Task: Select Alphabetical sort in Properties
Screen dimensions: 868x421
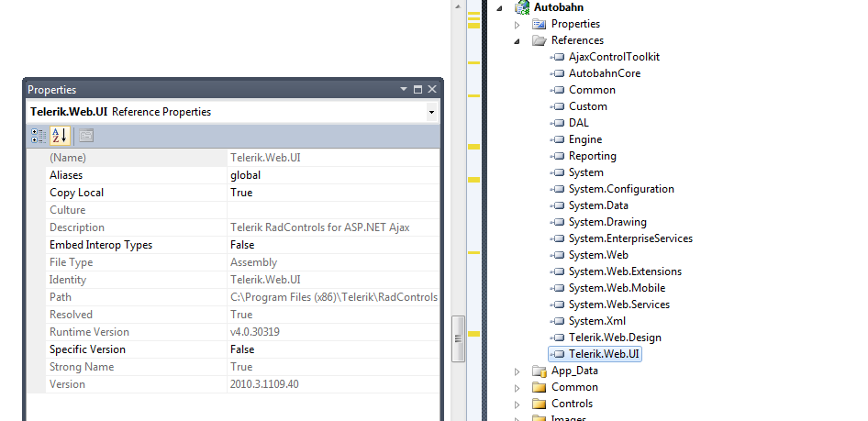Action: pyautogui.click(x=59, y=136)
